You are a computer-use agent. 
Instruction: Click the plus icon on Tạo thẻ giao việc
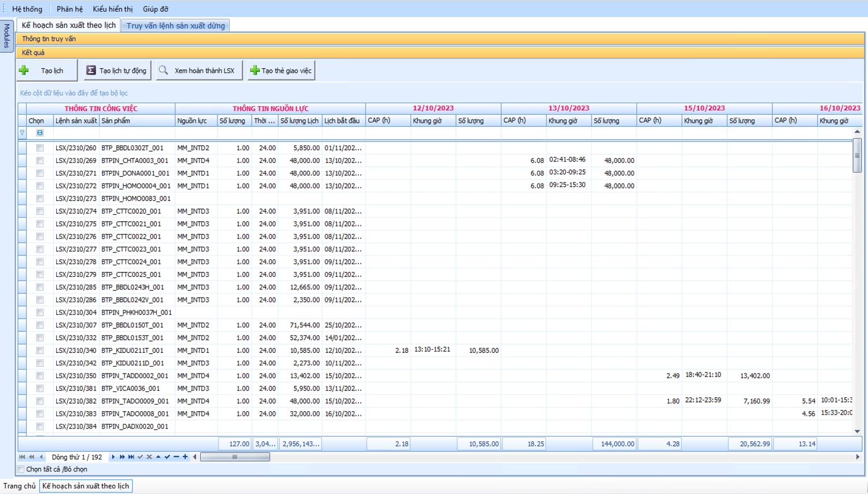coord(255,70)
